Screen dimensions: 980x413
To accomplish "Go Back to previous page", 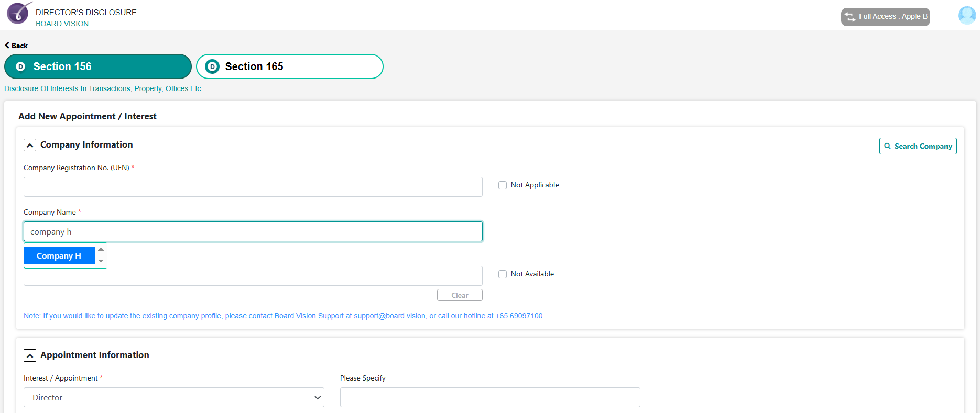I will point(16,46).
